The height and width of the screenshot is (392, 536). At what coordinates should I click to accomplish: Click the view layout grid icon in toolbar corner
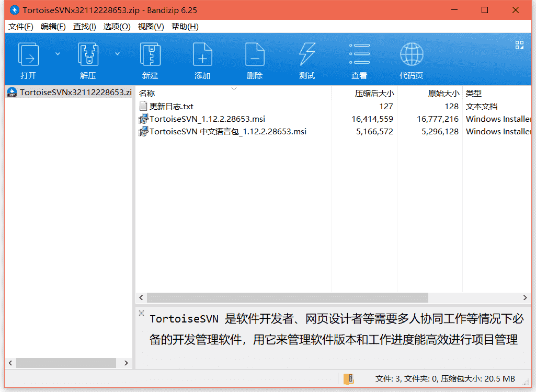[519, 45]
